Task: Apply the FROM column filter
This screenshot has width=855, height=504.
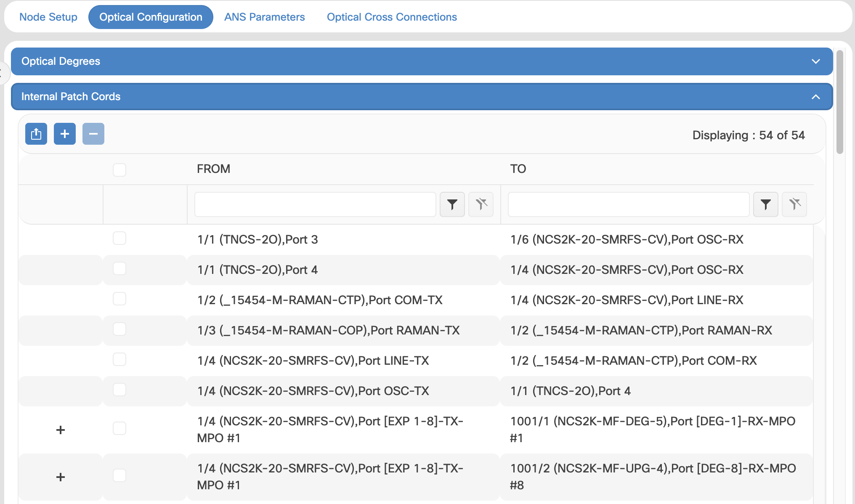Action: click(452, 204)
